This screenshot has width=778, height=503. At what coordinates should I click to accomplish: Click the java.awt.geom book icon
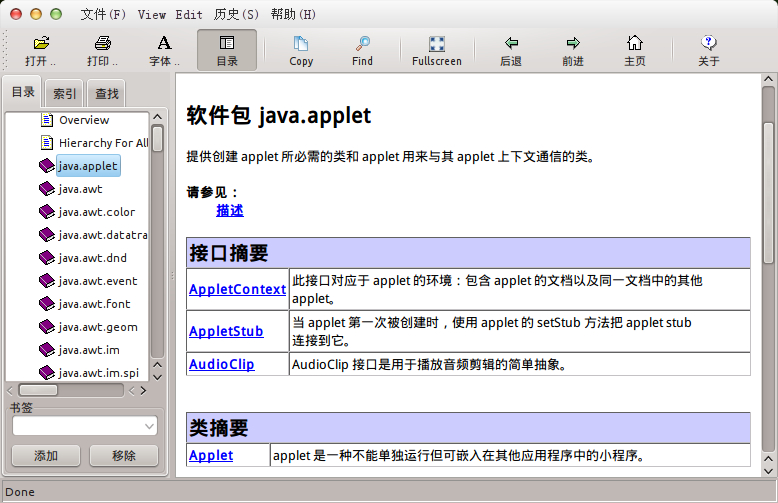click(47, 327)
